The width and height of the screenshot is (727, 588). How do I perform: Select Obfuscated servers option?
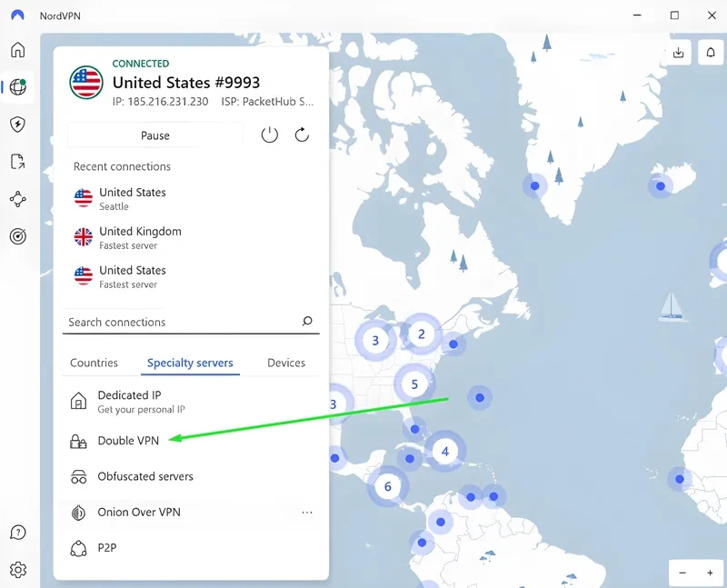tap(191, 476)
